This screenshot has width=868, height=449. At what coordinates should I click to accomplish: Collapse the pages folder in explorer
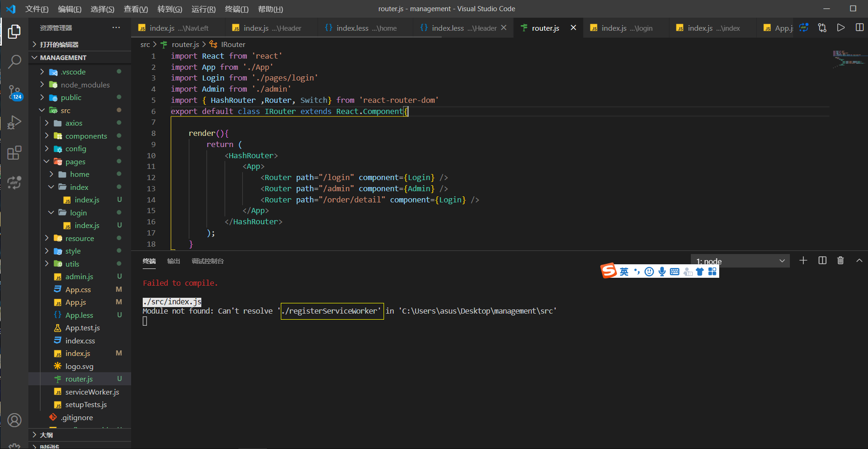click(x=75, y=161)
